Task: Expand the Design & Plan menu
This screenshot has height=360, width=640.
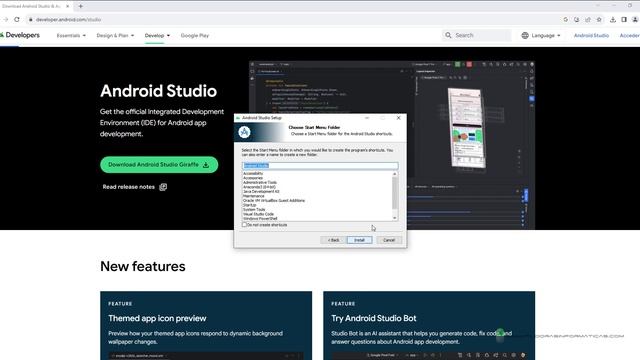Action: [x=115, y=36]
